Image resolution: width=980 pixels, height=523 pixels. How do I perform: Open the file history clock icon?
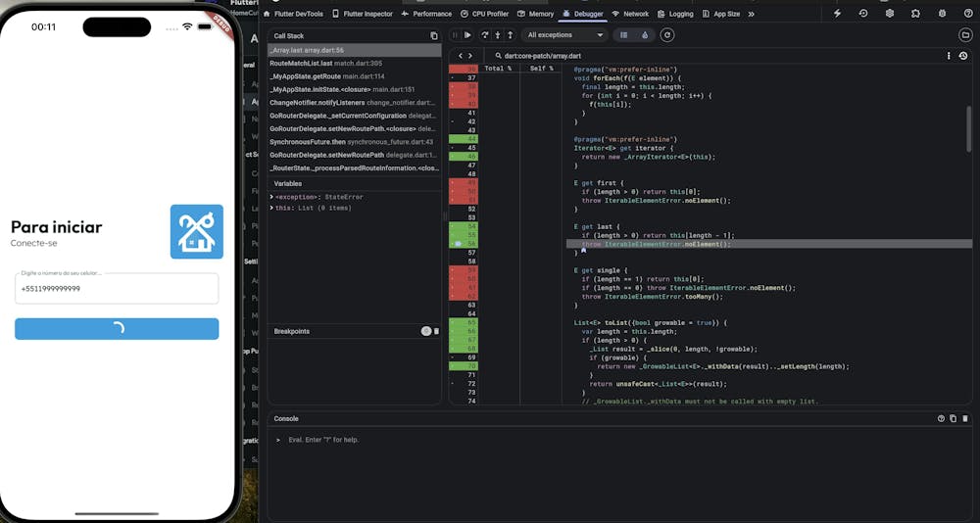(x=963, y=57)
